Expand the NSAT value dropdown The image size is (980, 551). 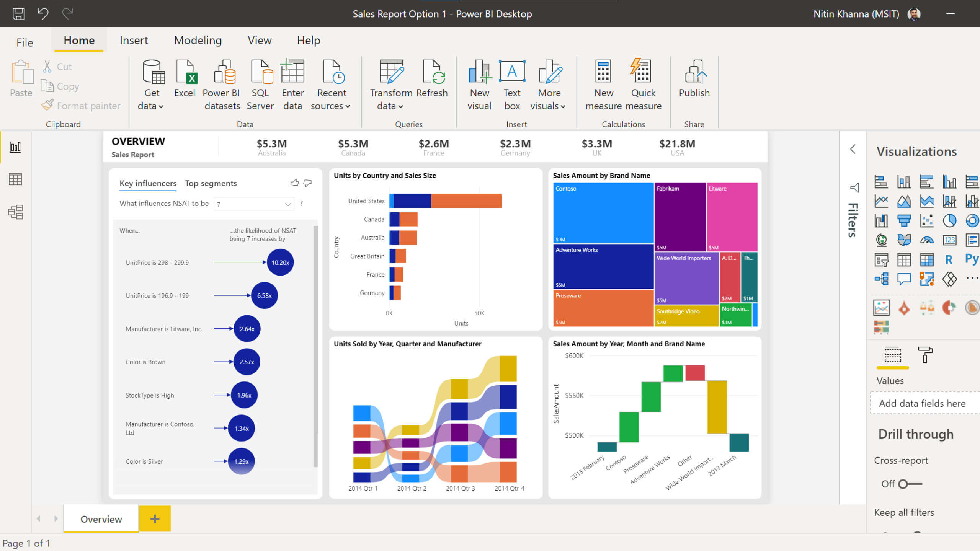click(x=288, y=203)
